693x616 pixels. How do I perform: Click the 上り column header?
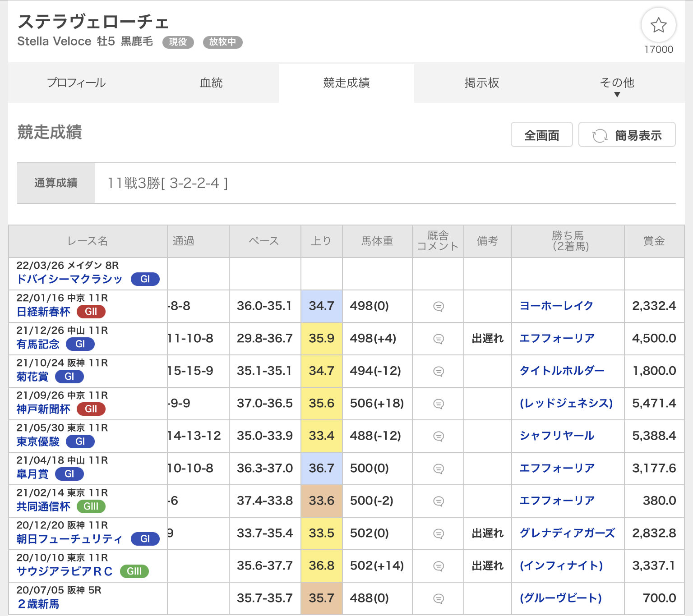321,241
